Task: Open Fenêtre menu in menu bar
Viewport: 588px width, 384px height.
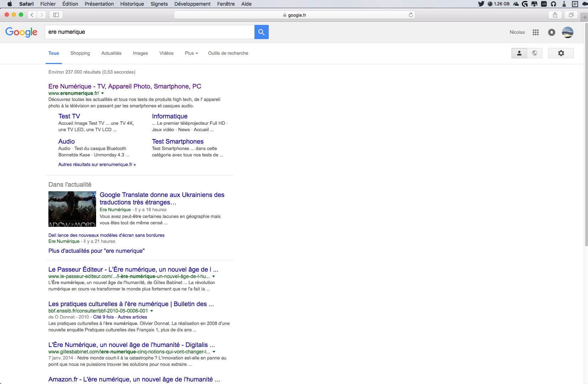Action: 226,4
